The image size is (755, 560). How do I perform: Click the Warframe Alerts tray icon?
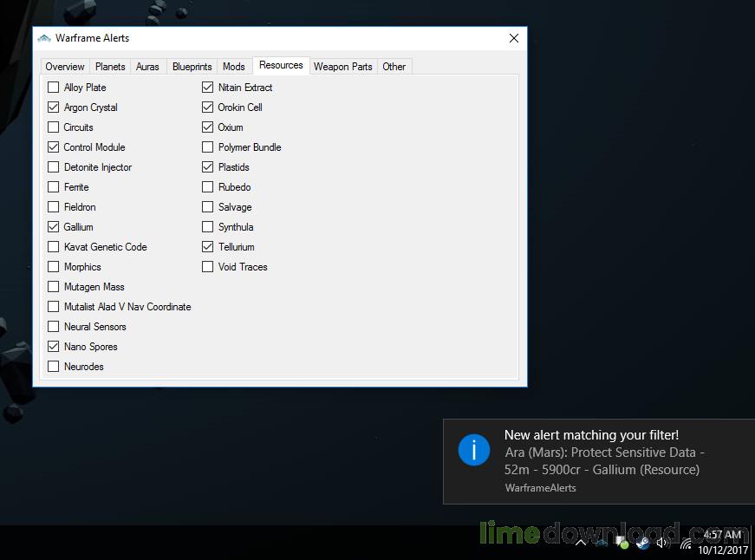tap(601, 544)
